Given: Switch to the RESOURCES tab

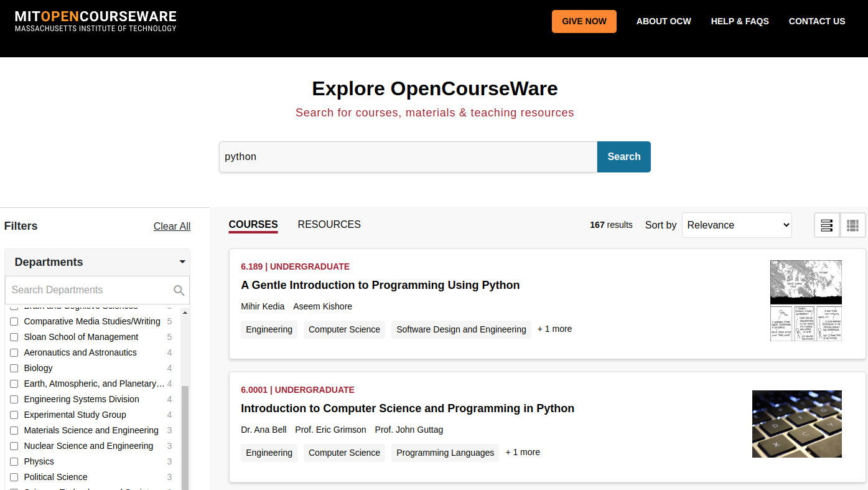Looking at the screenshot, I should [329, 224].
